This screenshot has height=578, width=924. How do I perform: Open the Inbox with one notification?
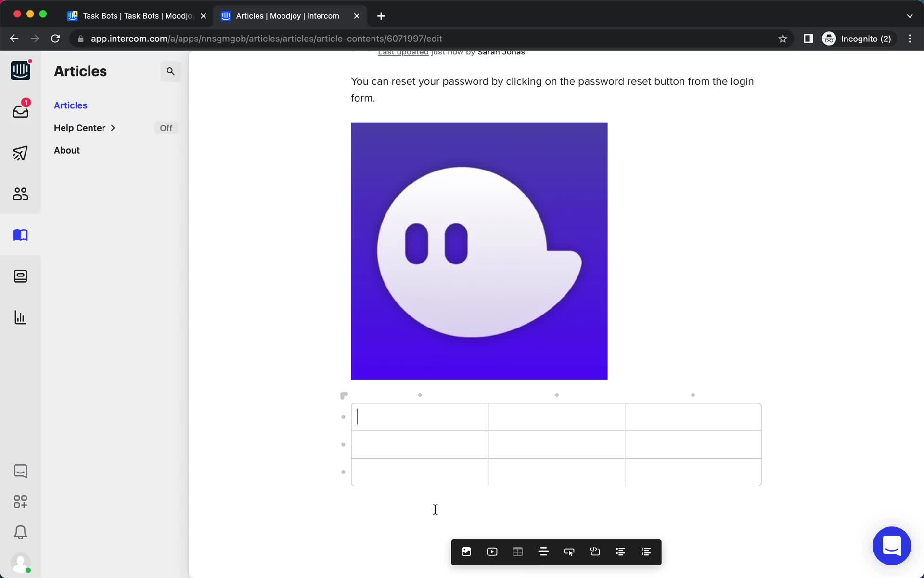(x=20, y=111)
